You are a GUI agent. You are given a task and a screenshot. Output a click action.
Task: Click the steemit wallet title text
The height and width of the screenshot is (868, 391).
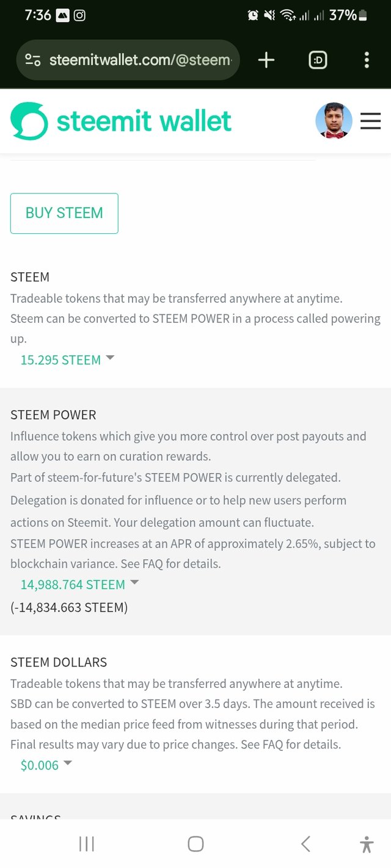point(144,121)
